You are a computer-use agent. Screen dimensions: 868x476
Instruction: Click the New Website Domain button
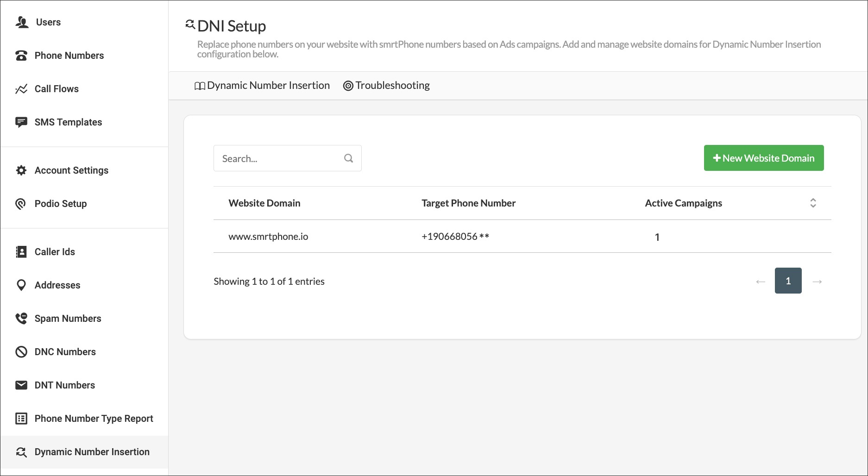pyautogui.click(x=763, y=158)
